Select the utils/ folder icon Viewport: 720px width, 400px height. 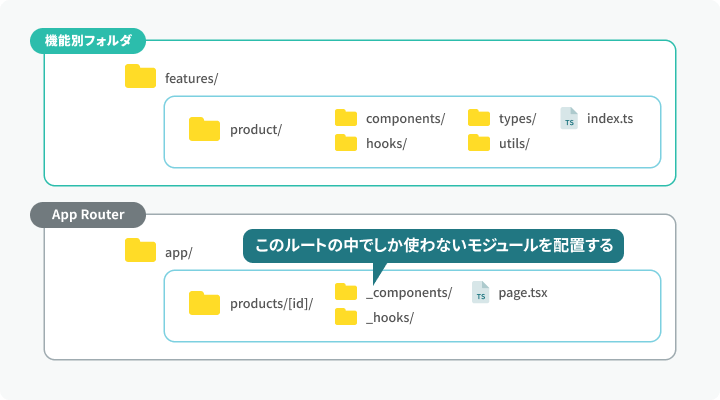[x=479, y=143]
